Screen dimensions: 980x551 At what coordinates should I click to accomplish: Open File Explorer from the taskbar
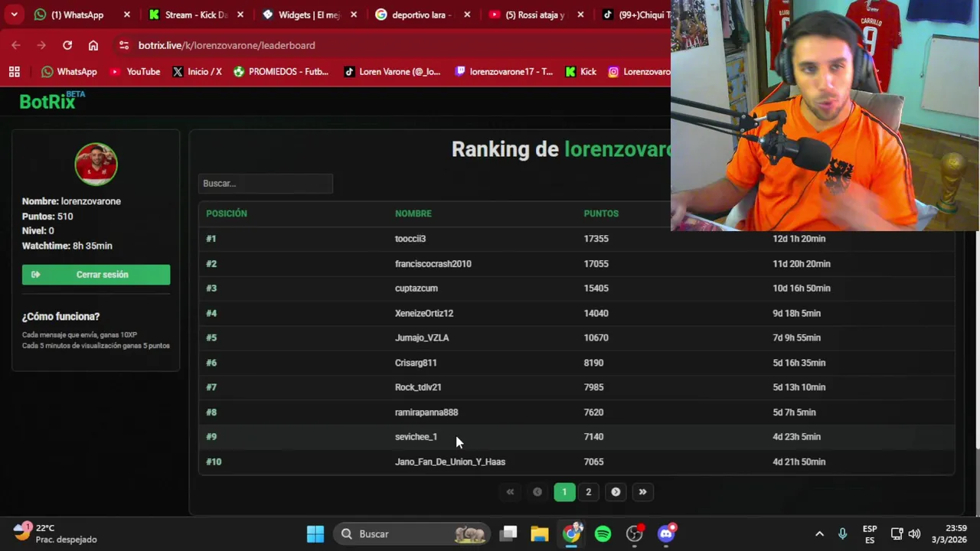tap(540, 533)
